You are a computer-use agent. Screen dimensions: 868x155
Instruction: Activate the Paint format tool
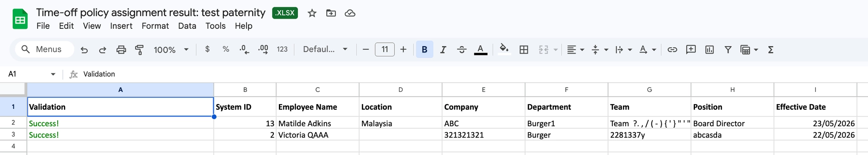(139, 50)
